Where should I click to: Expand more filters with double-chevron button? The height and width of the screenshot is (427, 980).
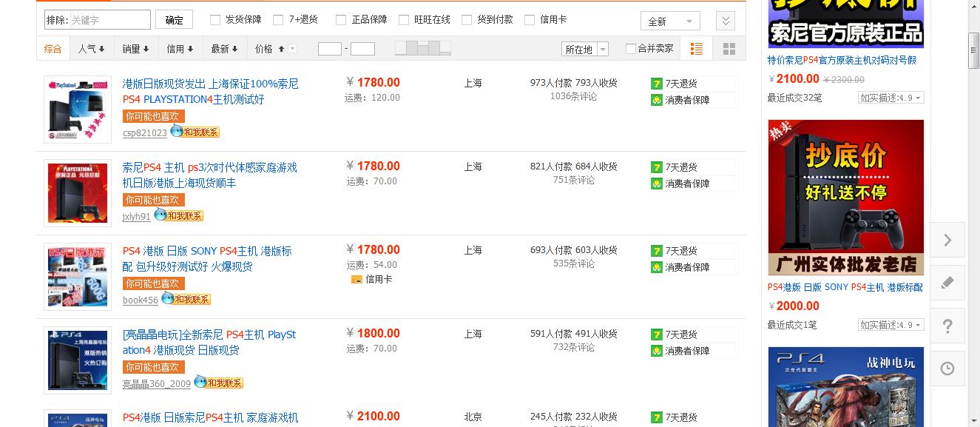point(726,21)
